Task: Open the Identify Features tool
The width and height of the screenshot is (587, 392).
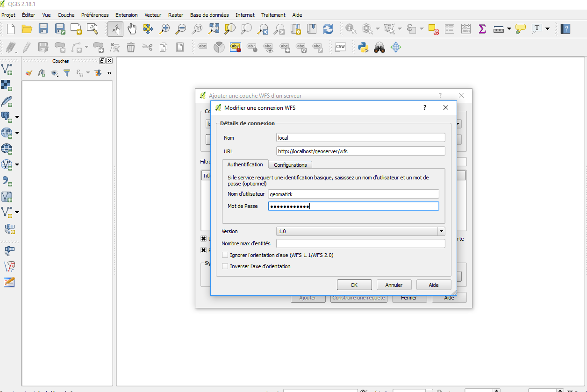Action: coord(351,29)
